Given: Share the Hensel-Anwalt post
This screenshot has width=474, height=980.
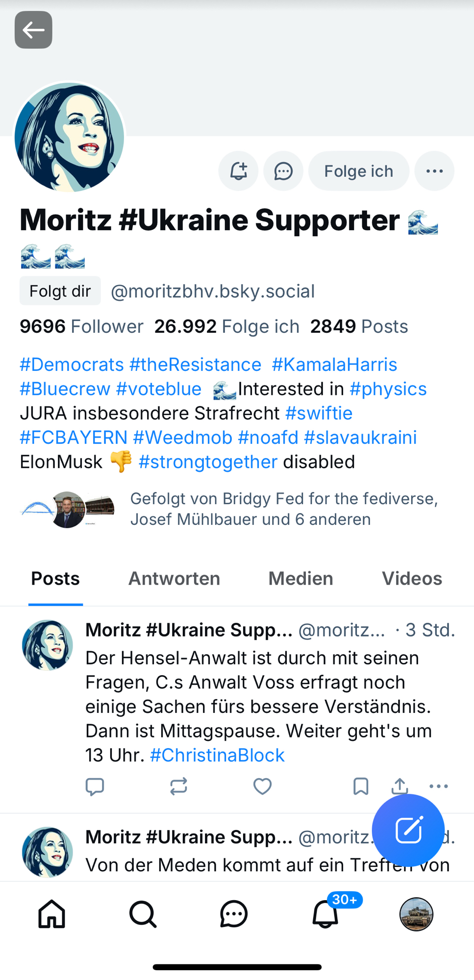Looking at the screenshot, I should 400,786.
